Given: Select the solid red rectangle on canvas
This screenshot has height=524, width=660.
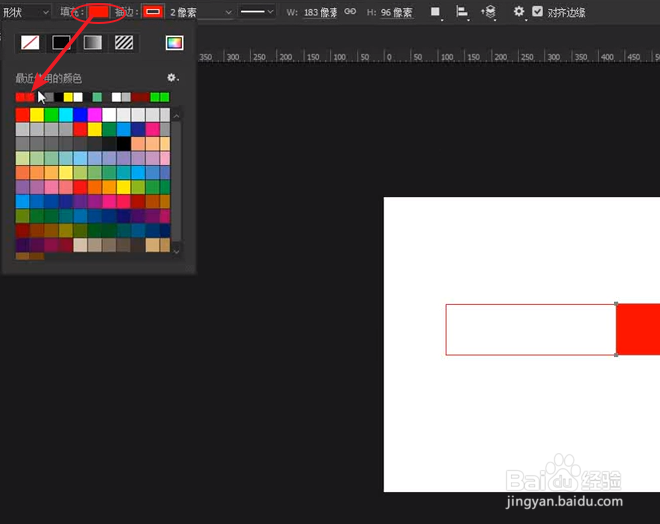Looking at the screenshot, I should 638,330.
